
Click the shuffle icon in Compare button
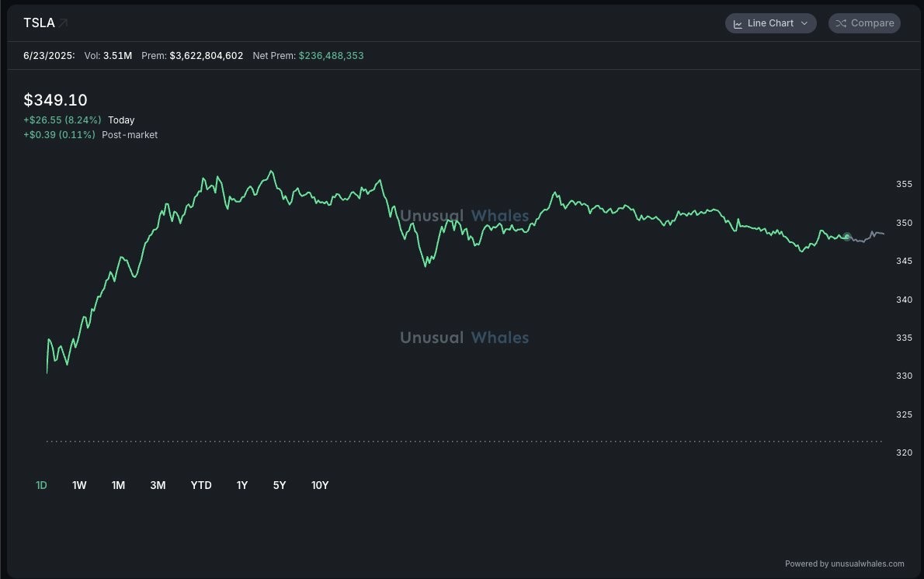841,23
